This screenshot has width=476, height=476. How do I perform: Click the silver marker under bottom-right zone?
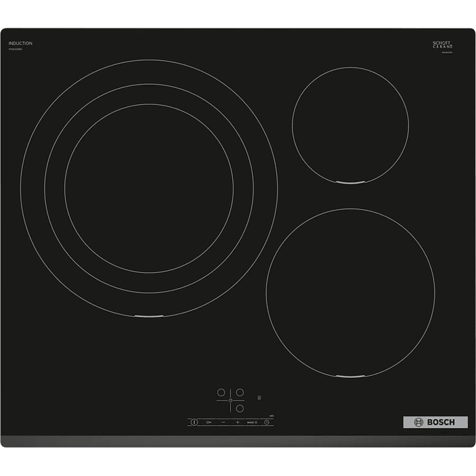[x=349, y=374]
